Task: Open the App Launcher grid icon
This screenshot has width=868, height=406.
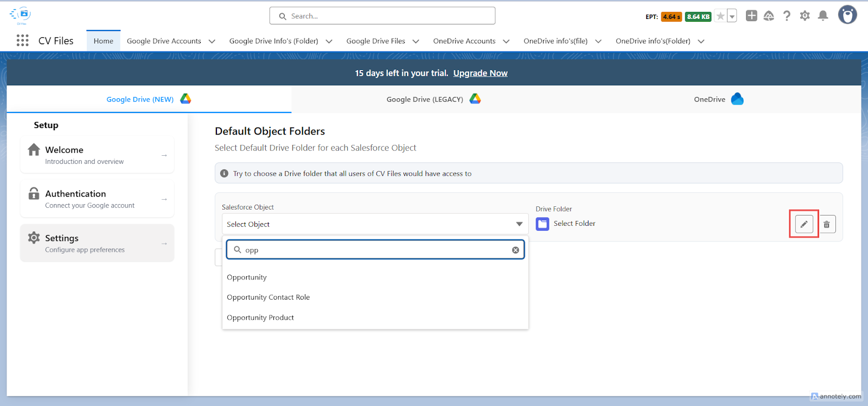Action: (x=22, y=40)
